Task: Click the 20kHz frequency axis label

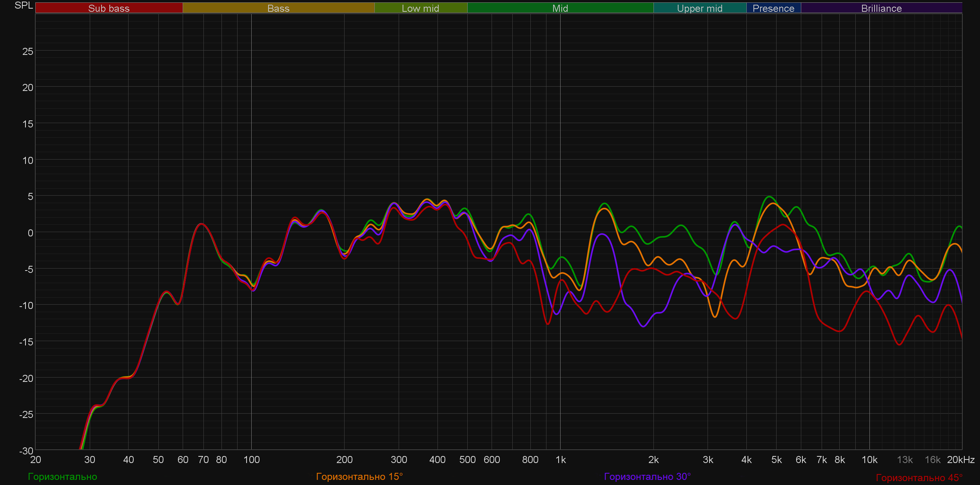Action: pyautogui.click(x=960, y=460)
